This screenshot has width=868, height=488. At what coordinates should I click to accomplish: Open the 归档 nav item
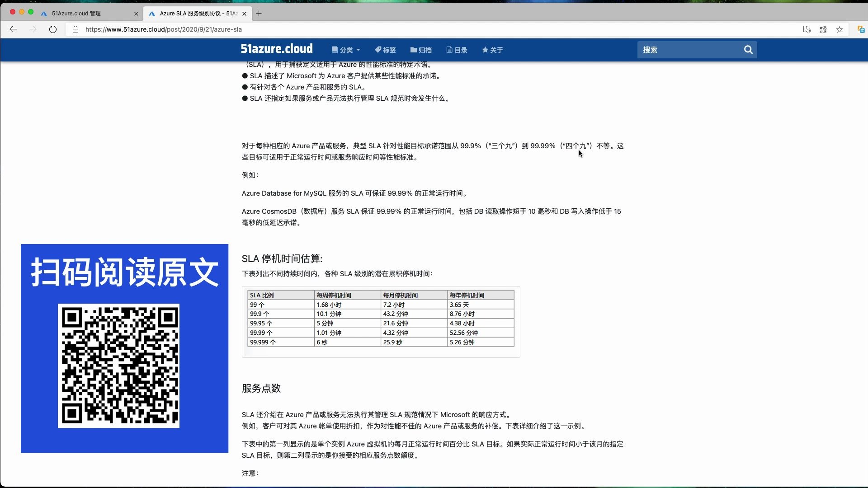point(421,50)
